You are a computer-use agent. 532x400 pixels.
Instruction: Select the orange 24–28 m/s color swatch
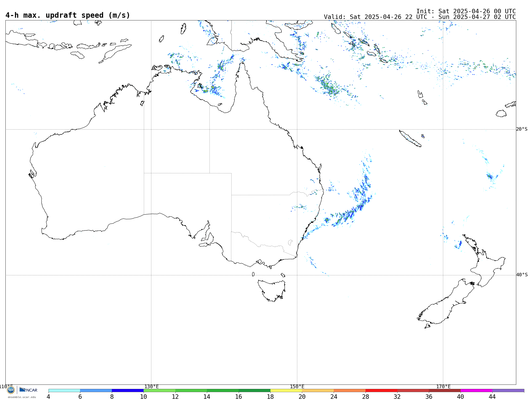coord(350,391)
